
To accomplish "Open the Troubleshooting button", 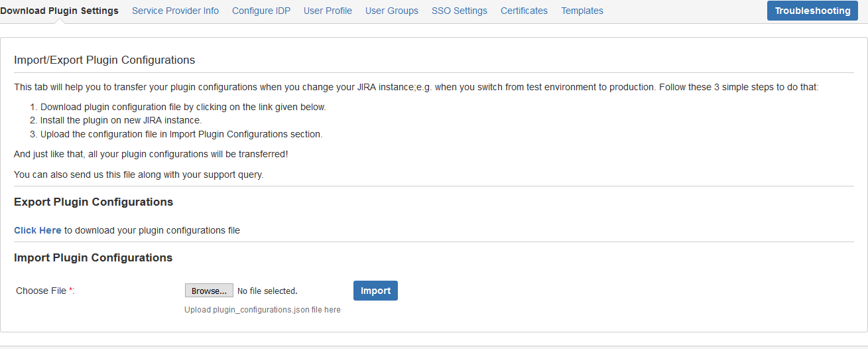I will point(812,11).
